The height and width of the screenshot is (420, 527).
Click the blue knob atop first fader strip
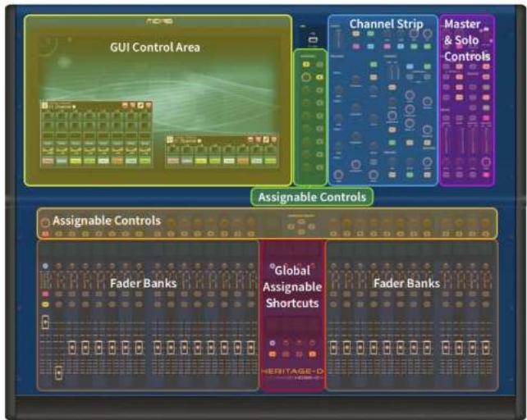[x=45, y=266]
